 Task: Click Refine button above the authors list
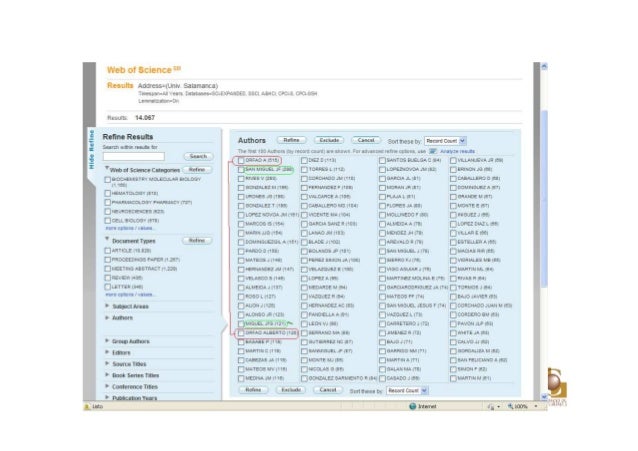291,140
